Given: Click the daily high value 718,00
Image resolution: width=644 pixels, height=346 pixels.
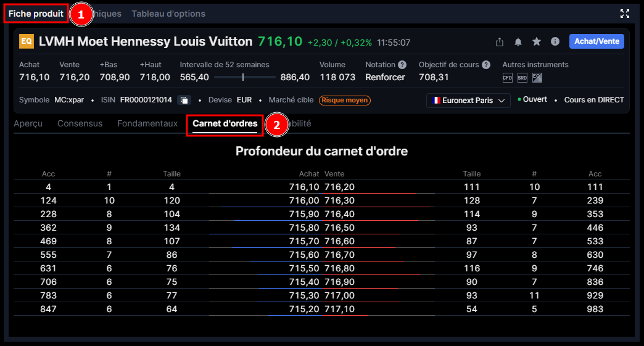Looking at the screenshot, I should click(x=155, y=77).
